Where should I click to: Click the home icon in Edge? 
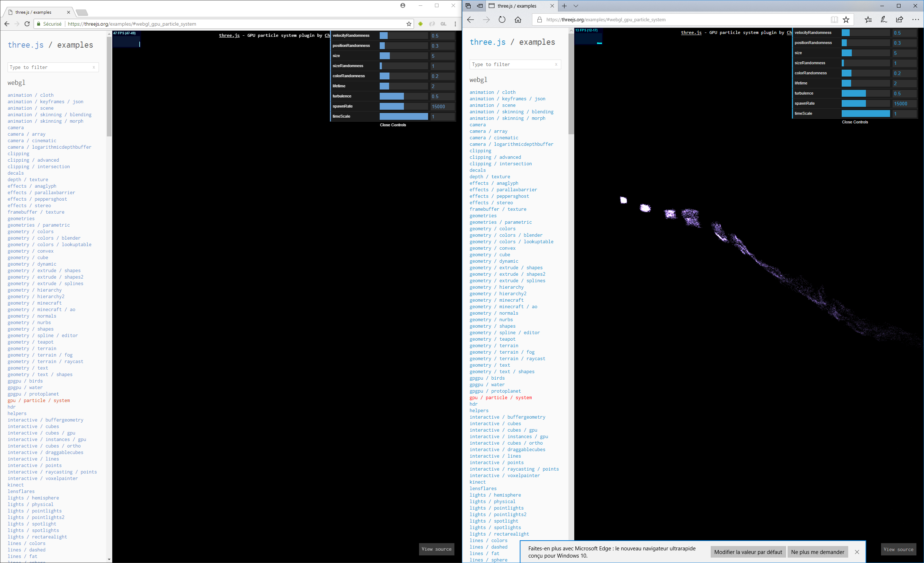pos(519,19)
